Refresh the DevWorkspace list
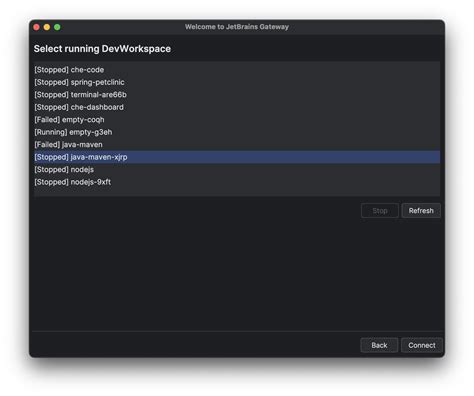The height and width of the screenshot is (396, 474). coord(421,211)
